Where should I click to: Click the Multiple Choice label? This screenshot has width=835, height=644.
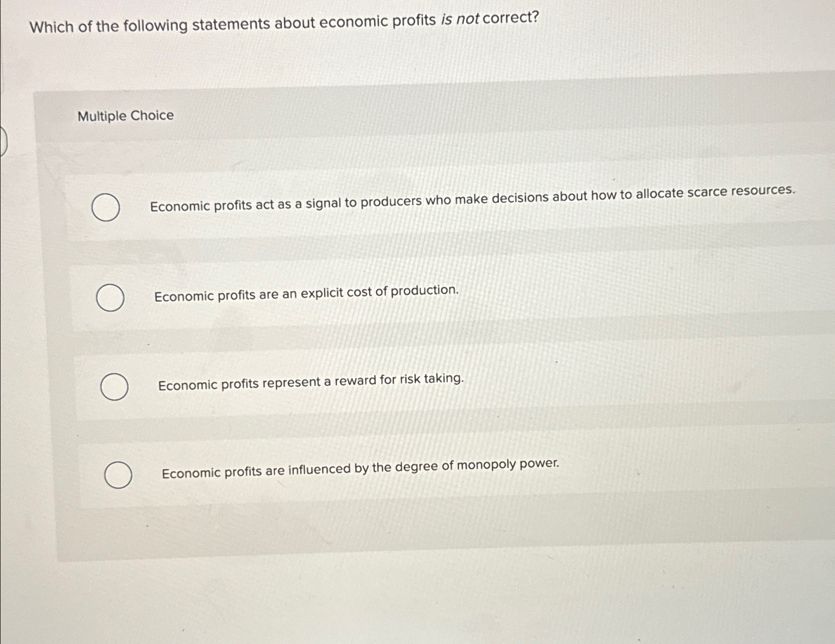[125, 116]
